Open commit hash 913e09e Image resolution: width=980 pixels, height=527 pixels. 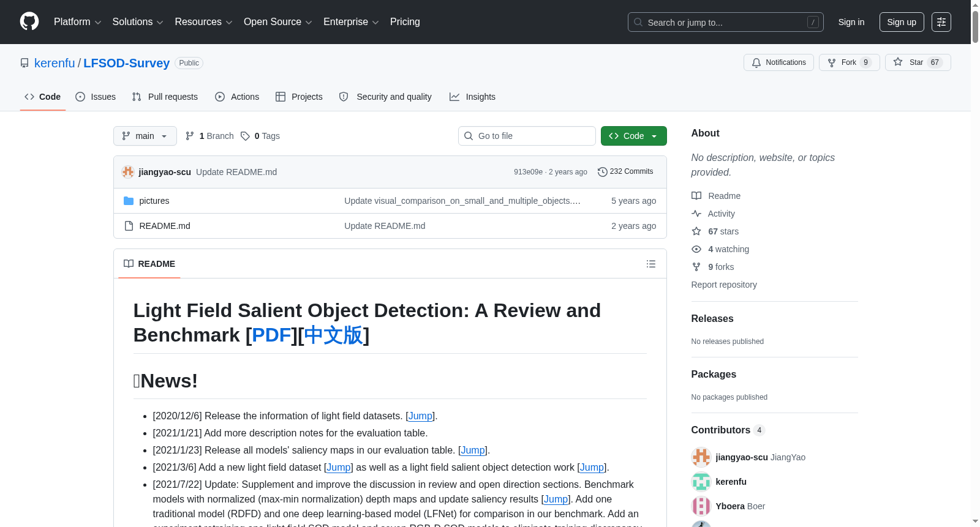pos(528,172)
